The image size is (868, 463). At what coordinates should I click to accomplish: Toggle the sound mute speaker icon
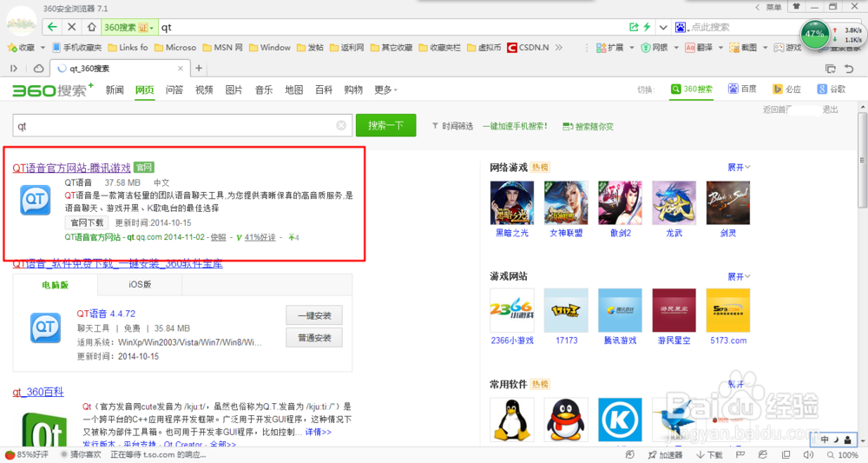point(808,454)
